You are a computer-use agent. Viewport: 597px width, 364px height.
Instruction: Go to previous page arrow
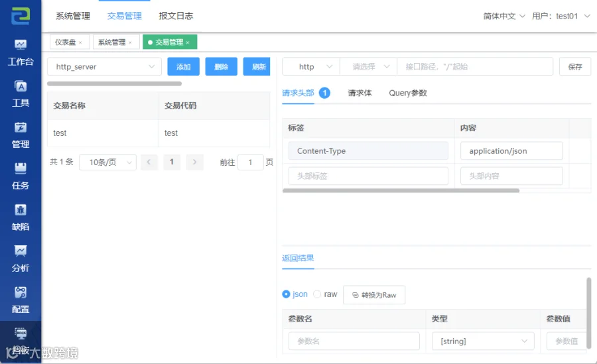[x=149, y=162]
